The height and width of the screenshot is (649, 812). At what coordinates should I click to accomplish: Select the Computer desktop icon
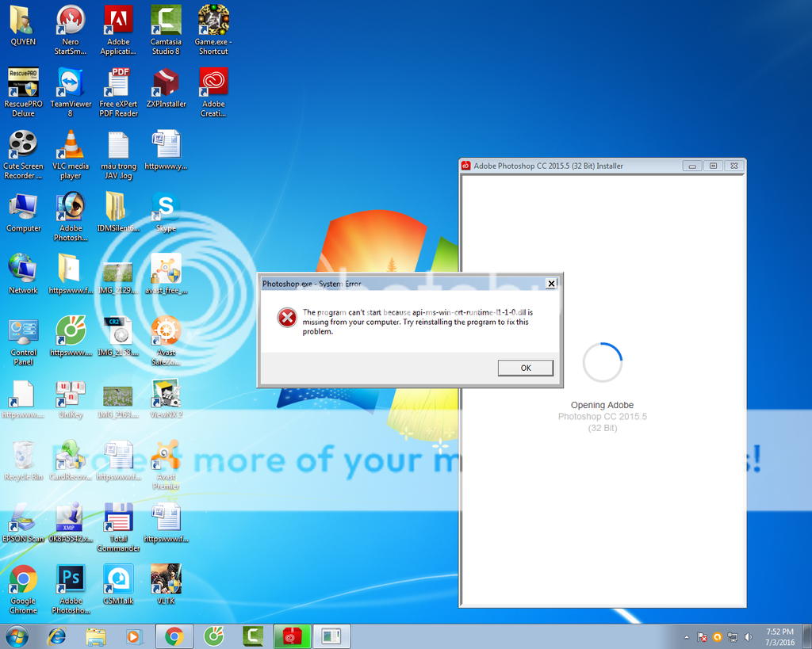point(23,212)
